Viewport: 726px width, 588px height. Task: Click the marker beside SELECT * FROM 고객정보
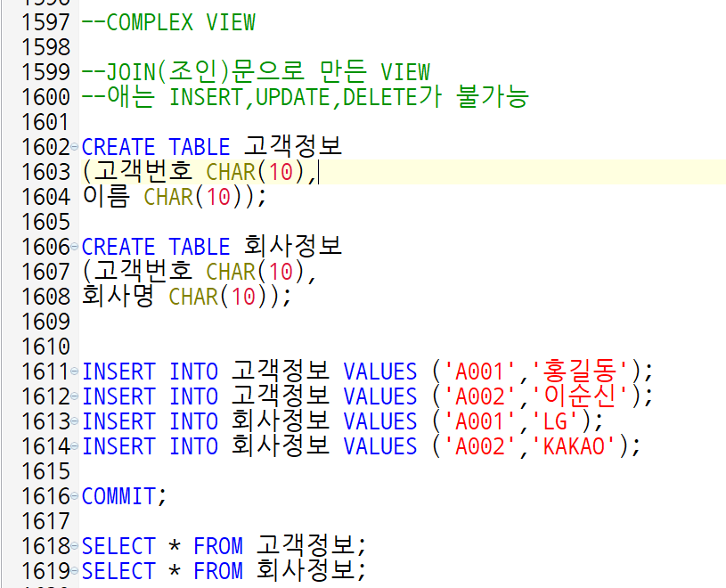tap(77, 546)
